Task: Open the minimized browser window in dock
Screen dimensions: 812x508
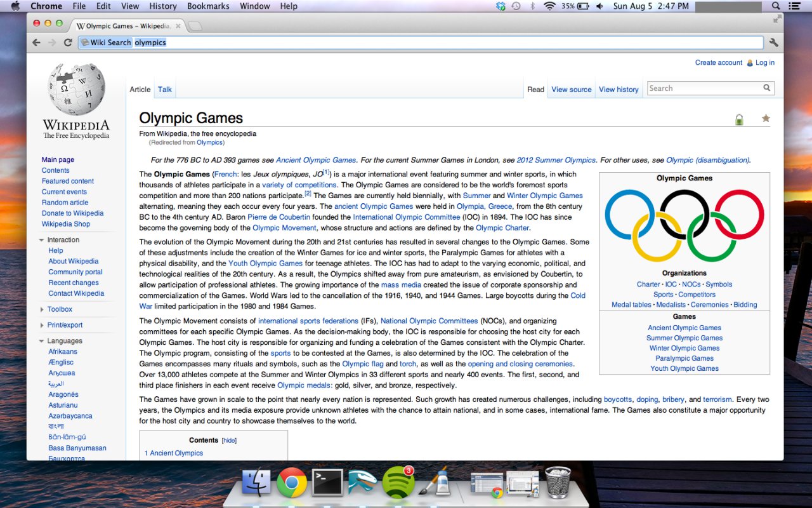Action: click(487, 484)
